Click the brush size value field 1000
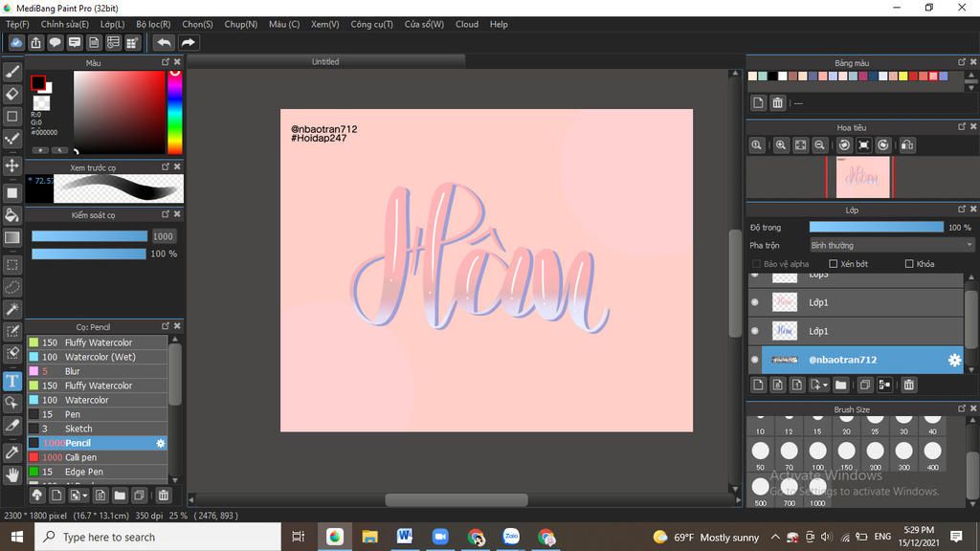980x551 pixels. click(163, 236)
